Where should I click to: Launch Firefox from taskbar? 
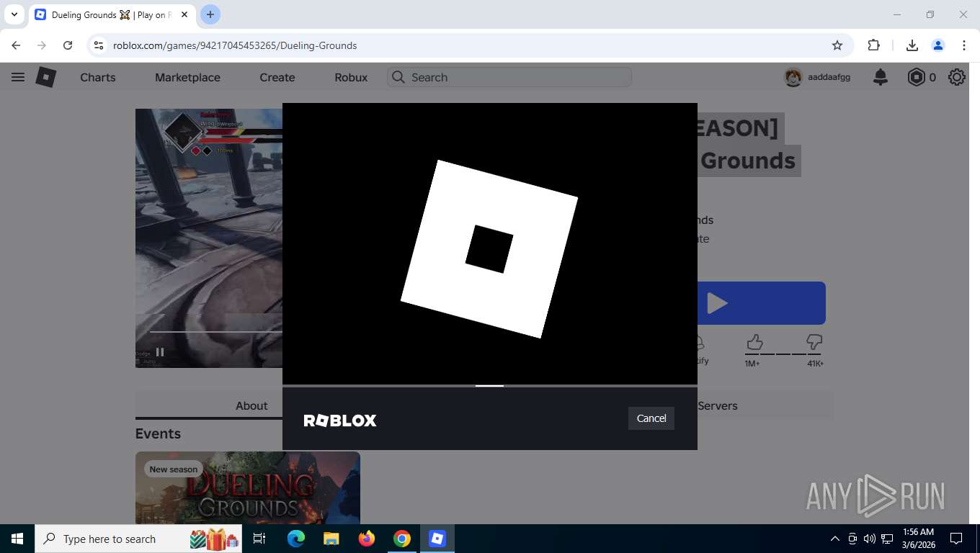pyautogui.click(x=367, y=539)
